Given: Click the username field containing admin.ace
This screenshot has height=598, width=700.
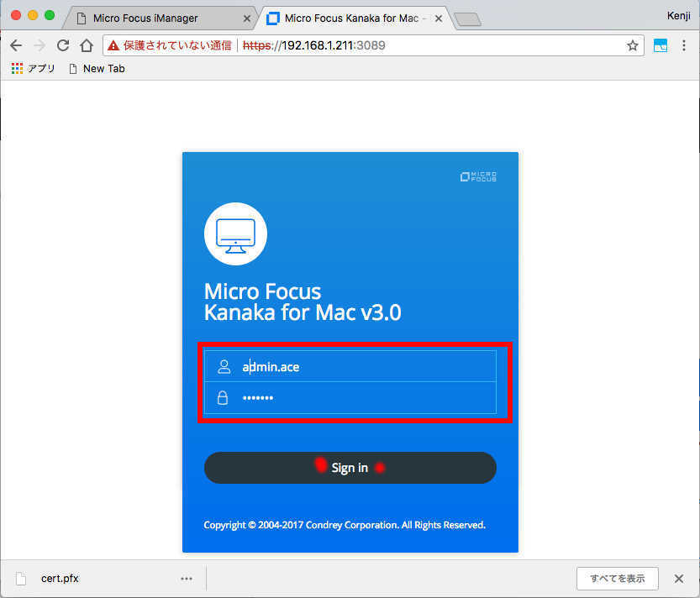Looking at the screenshot, I should tap(350, 366).
